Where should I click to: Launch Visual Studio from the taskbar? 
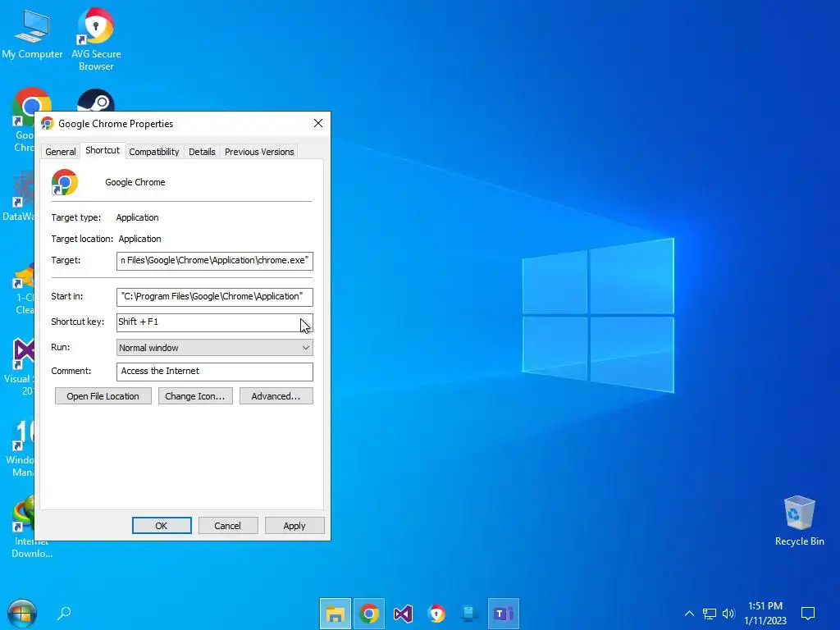tap(403, 614)
